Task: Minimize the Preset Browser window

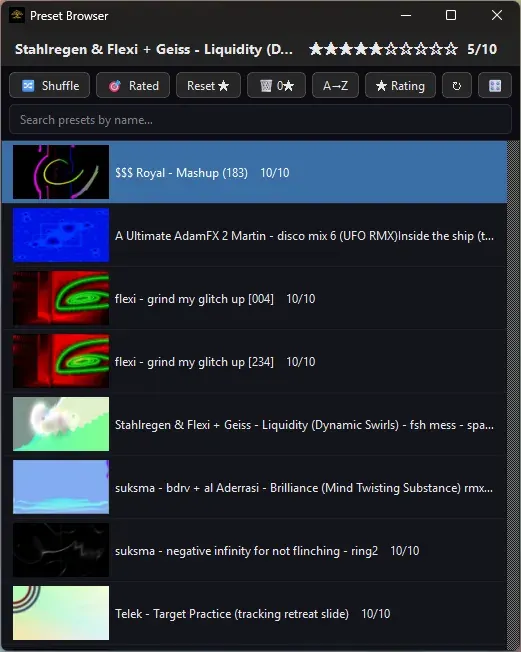Action: (406, 15)
